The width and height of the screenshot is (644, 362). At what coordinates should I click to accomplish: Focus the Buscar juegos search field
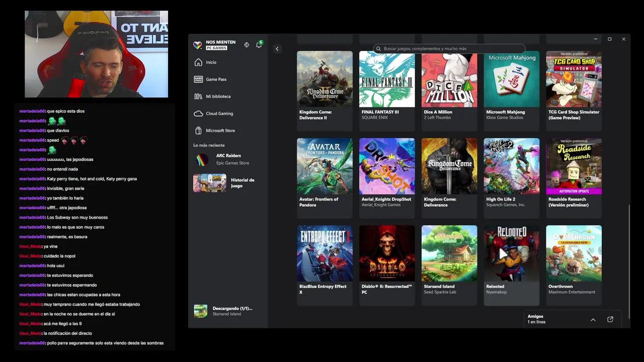coord(449,49)
